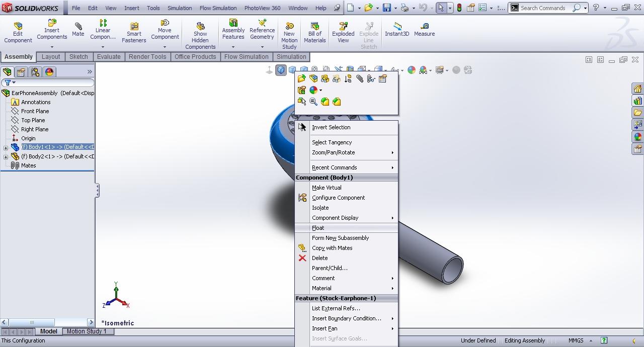Toggle Instant3D mode
This screenshot has width=644, height=347.
(397, 30)
